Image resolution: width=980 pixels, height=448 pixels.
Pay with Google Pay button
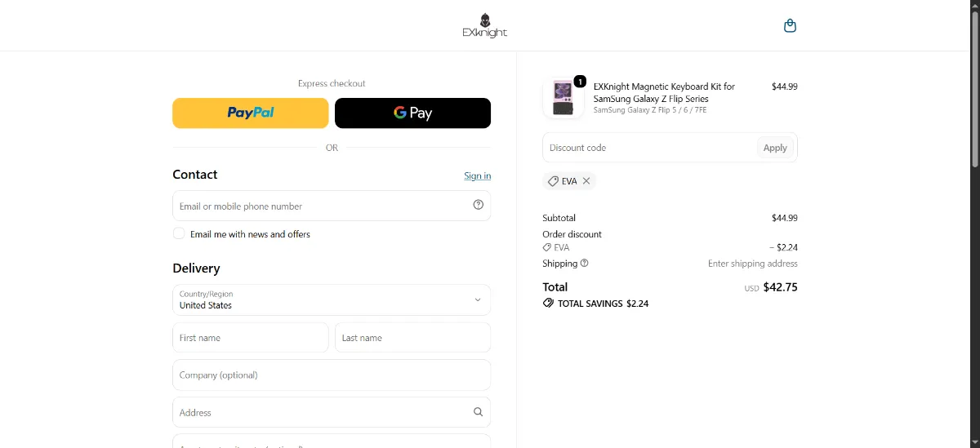[x=412, y=113]
